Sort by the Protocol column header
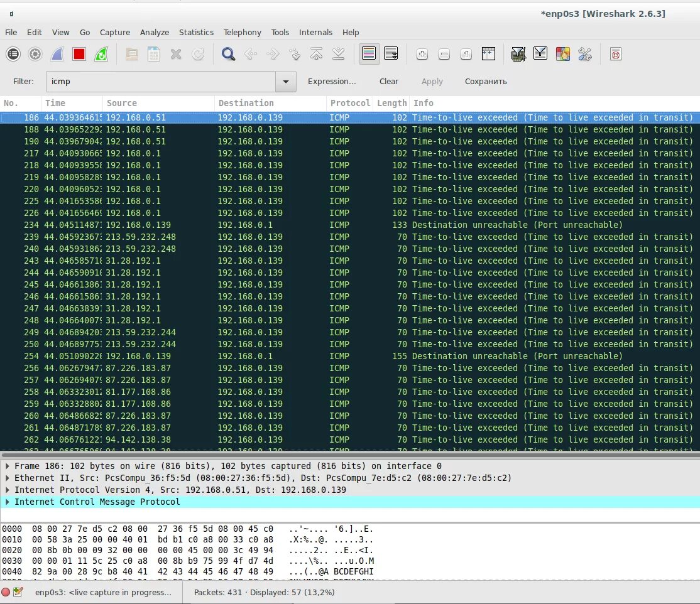Viewport: 700px width, 604px height. pos(350,103)
